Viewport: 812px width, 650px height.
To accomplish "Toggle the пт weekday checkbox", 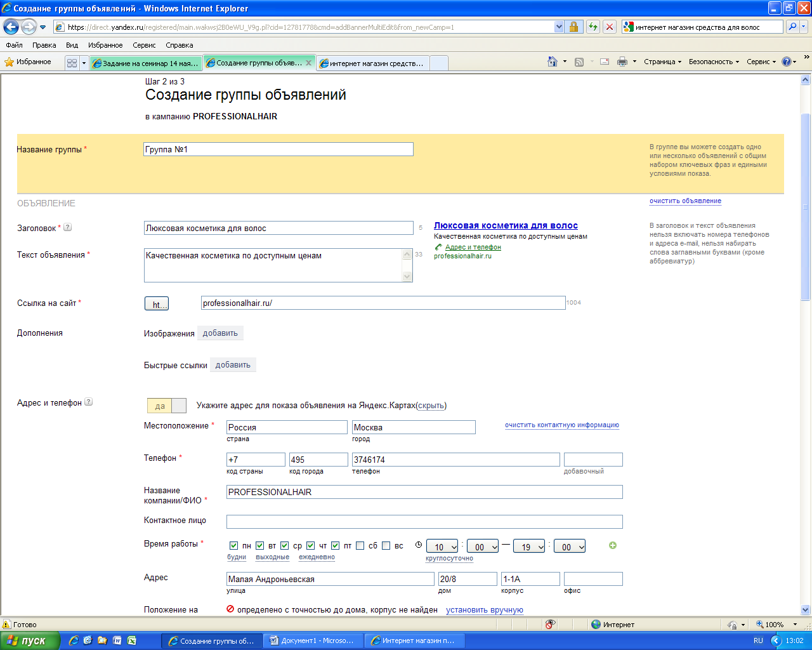I will (336, 545).
